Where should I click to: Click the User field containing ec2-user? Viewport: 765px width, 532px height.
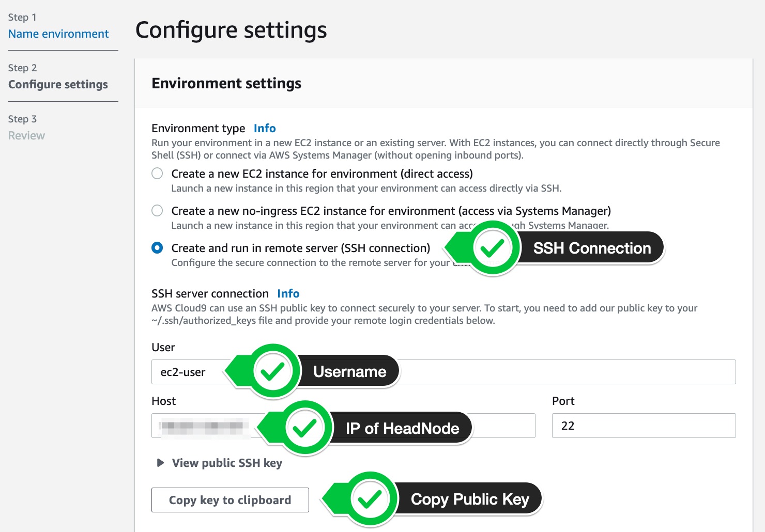click(x=443, y=372)
